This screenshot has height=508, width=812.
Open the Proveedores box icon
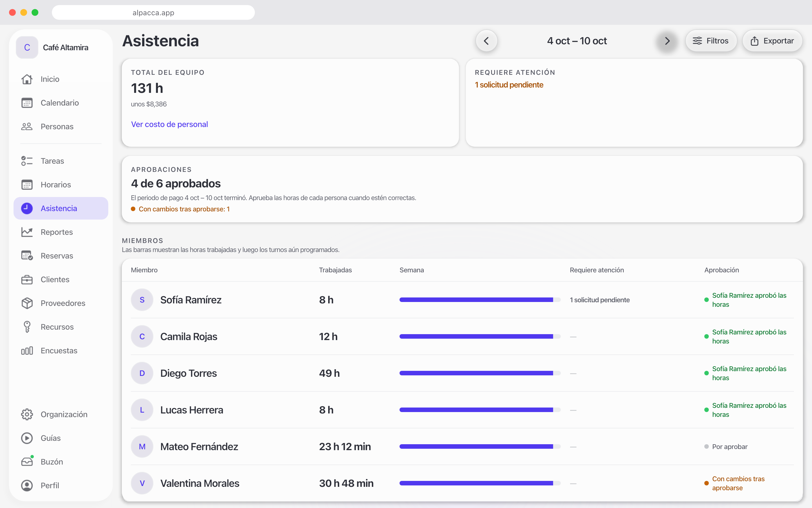(27, 303)
